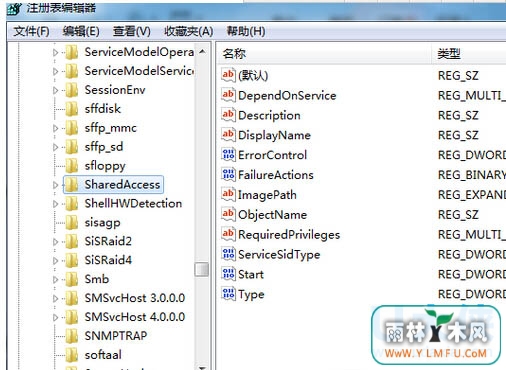This screenshot has width=506, height=370.
Task: Expand the SiSRaid4 tree node
Action: 55,261
